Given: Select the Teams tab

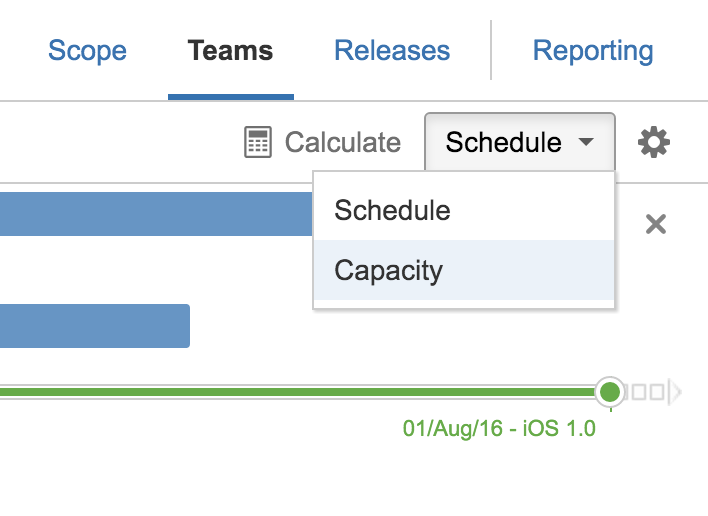Looking at the screenshot, I should pyautogui.click(x=230, y=50).
